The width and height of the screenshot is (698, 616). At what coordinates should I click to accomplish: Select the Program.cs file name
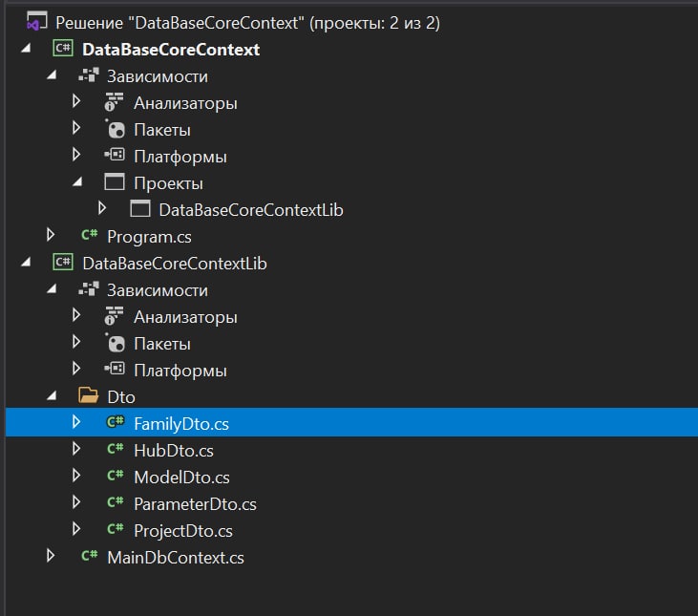coord(149,237)
